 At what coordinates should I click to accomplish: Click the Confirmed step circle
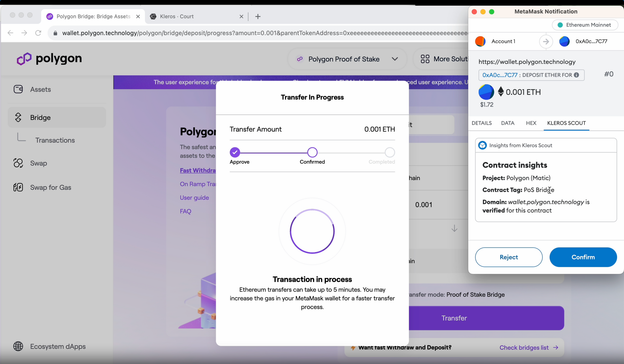click(x=312, y=152)
